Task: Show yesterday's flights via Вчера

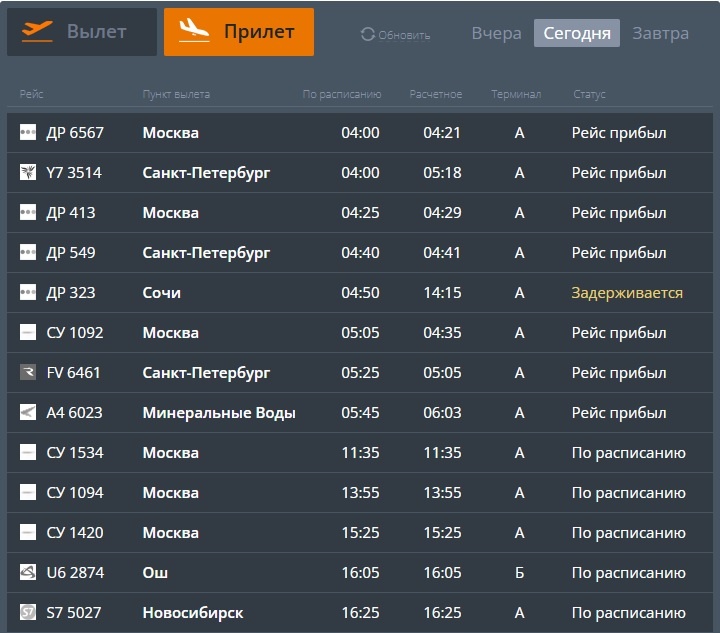Action: (496, 33)
